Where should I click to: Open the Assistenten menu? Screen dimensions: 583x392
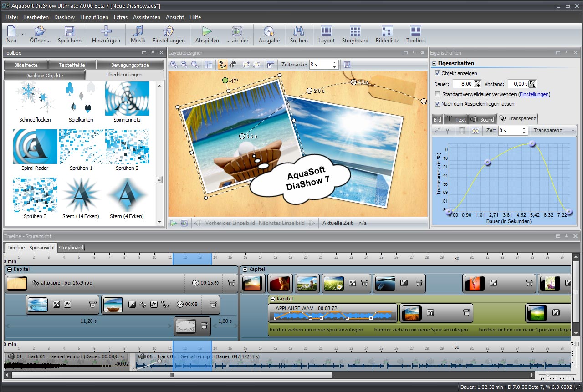pos(146,17)
